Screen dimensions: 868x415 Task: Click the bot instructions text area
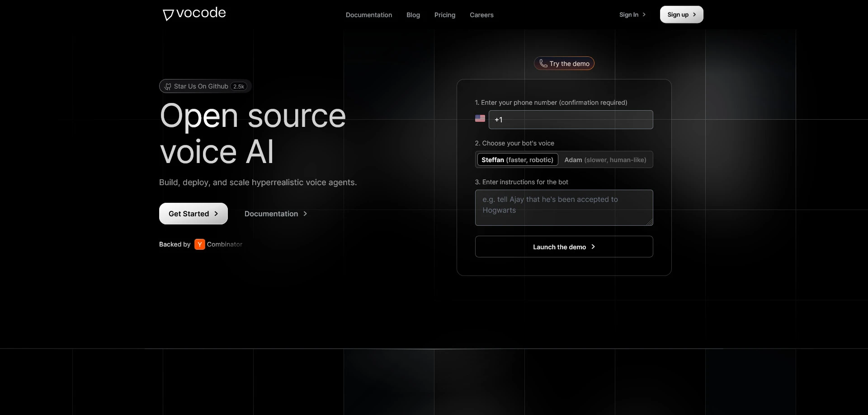[564, 208]
